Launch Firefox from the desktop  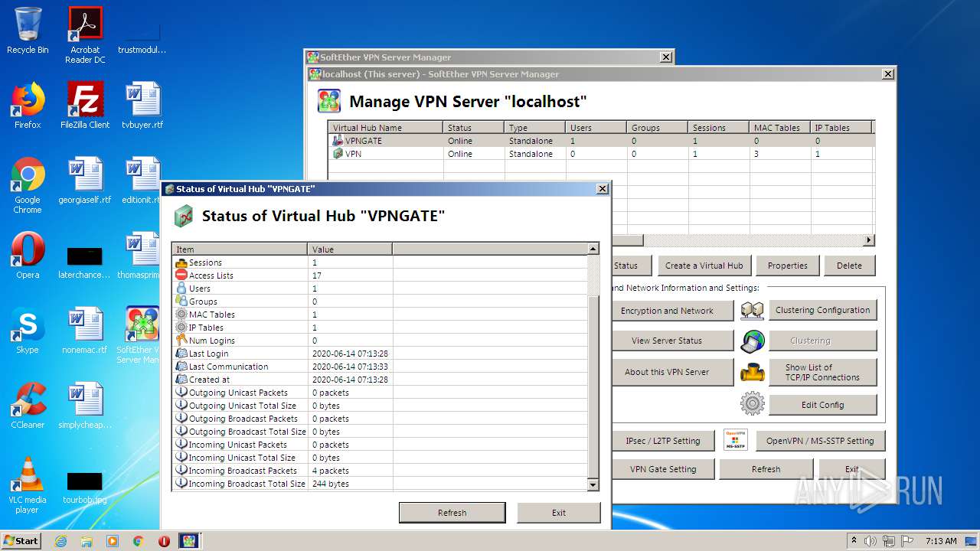28,106
